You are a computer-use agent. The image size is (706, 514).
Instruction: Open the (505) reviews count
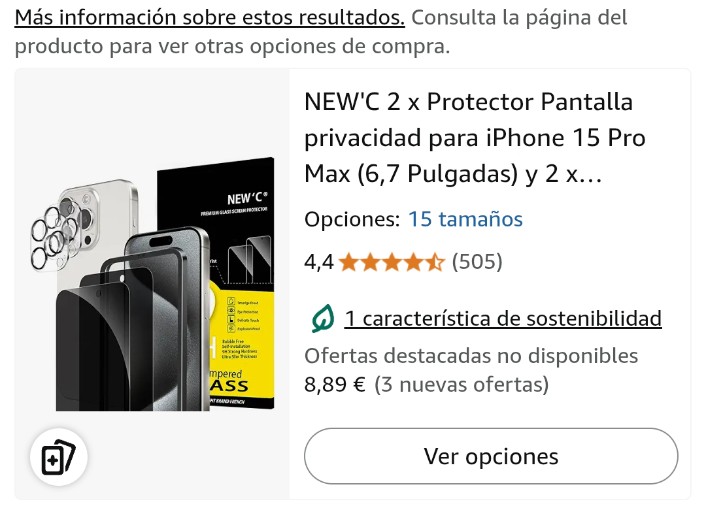point(477,262)
